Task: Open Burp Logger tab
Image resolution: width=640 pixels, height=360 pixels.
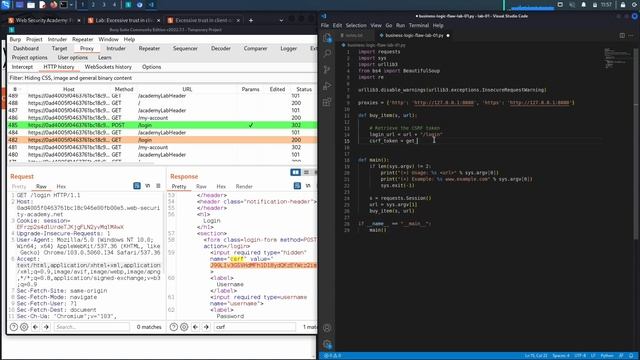Action: point(288,49)
